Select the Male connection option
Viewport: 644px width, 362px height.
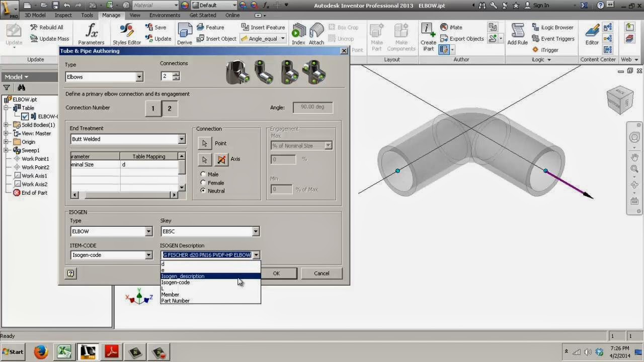[203, 174]
